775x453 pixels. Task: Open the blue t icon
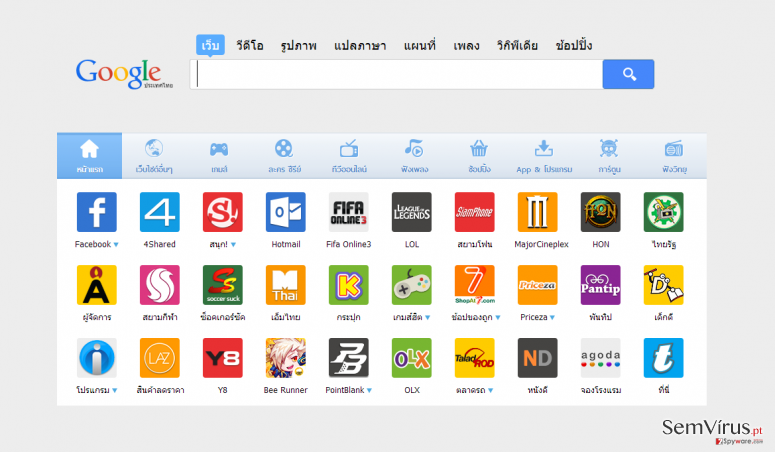pyautogui.click(x=663, y=358)
